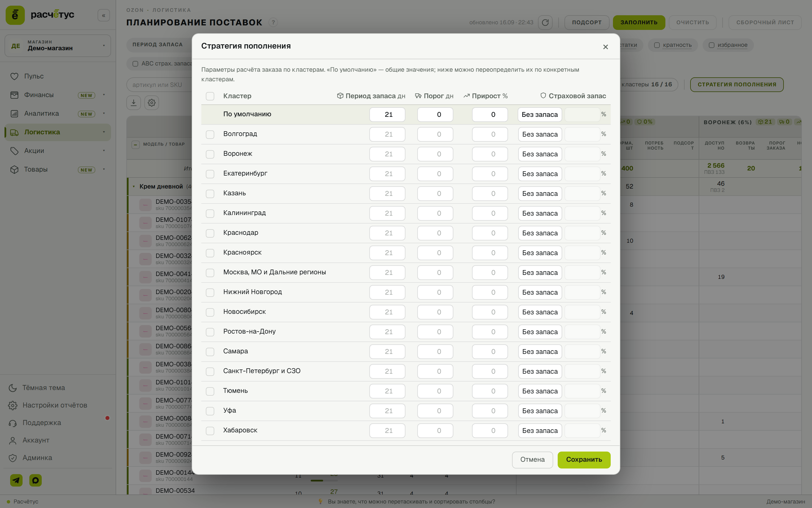Toggle the кратность filter checkbox

pyautogui.click(x=657, y=45)
